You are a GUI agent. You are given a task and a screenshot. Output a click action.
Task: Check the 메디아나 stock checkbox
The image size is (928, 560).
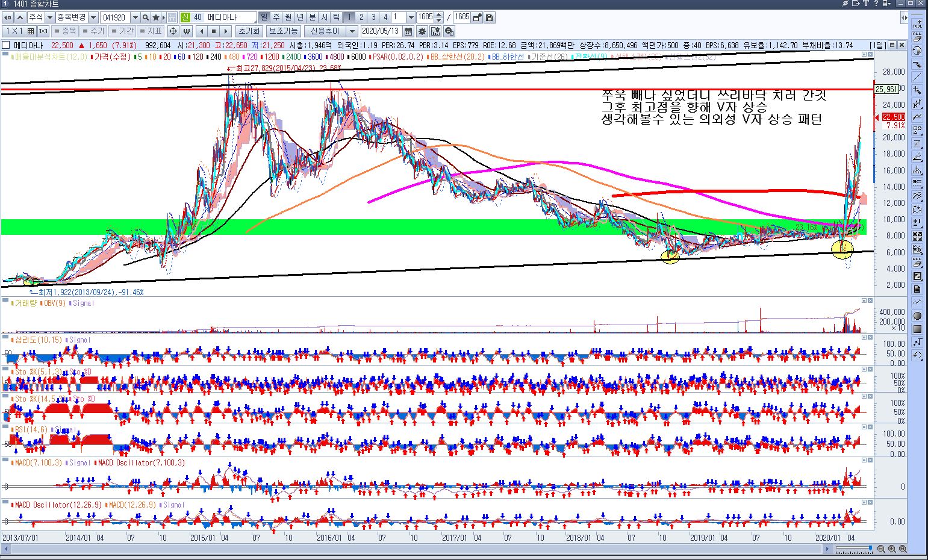pyautogui.click(x=6, y=45)
